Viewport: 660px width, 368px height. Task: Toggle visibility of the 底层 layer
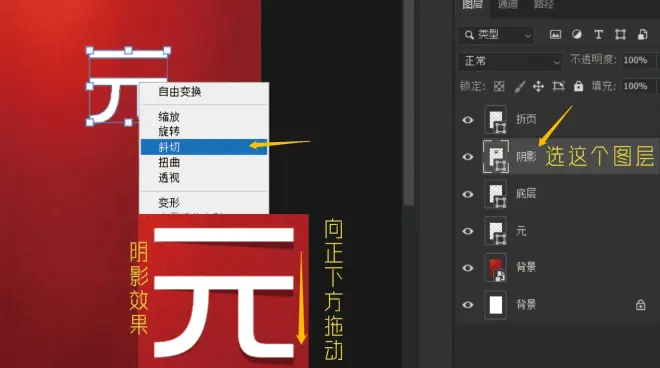coord(468,194)
